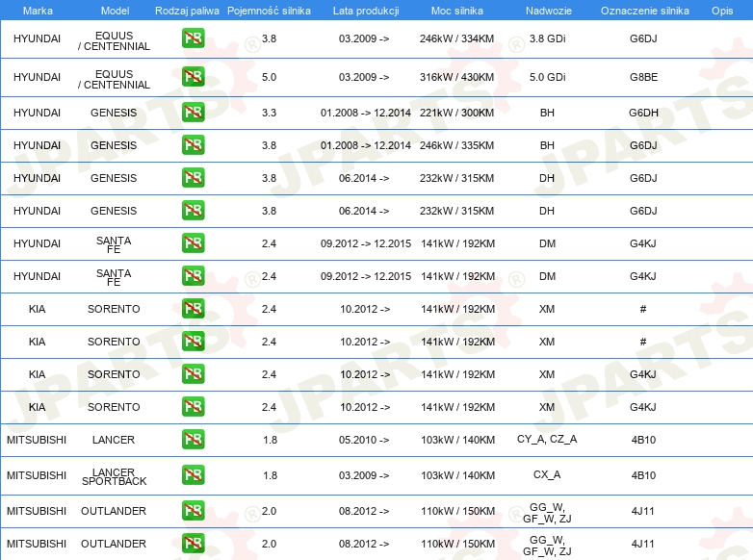Click the Mitsubishi Lancer 4B10 CY_A fuel icon
Screen dimensions: 753x560
(193, 440)
